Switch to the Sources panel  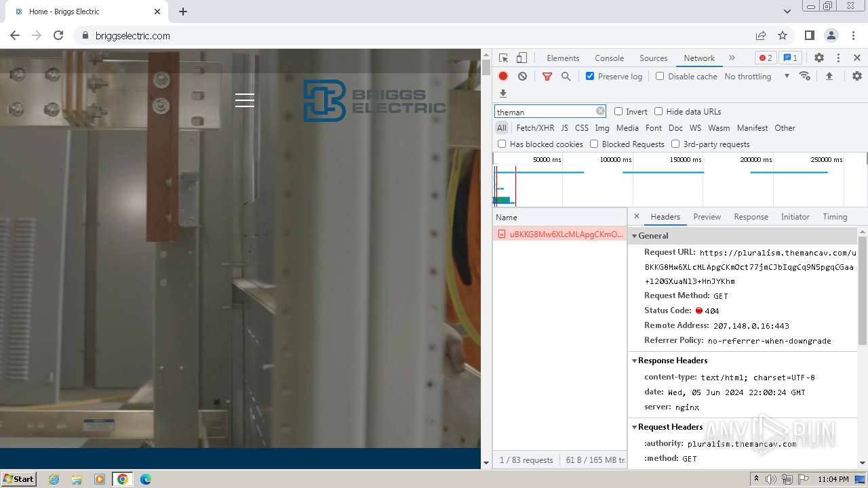coord(654,58)
